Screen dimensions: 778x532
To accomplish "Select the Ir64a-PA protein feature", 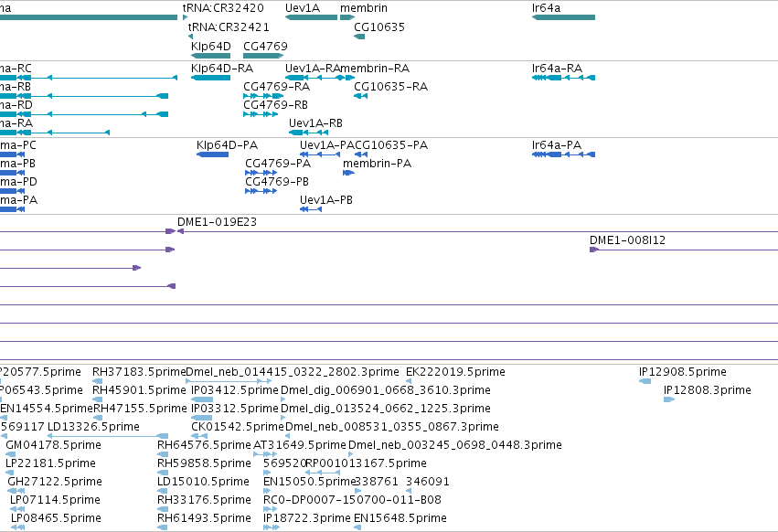I will (563, 154).
